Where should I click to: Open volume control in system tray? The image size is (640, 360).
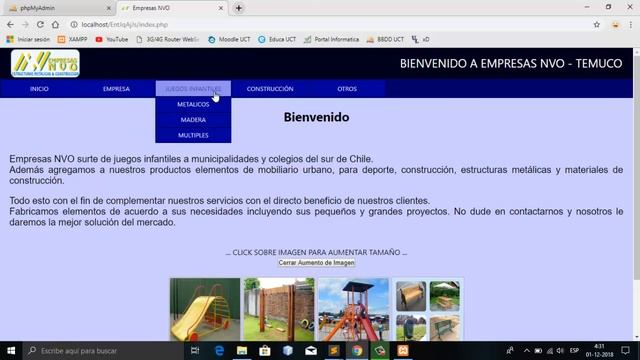[x=560, y=351]
